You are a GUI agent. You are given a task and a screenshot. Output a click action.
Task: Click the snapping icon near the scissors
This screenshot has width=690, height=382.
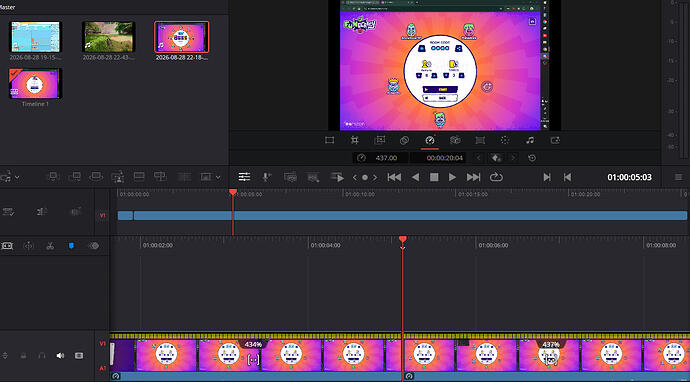[x=28, y=246]
